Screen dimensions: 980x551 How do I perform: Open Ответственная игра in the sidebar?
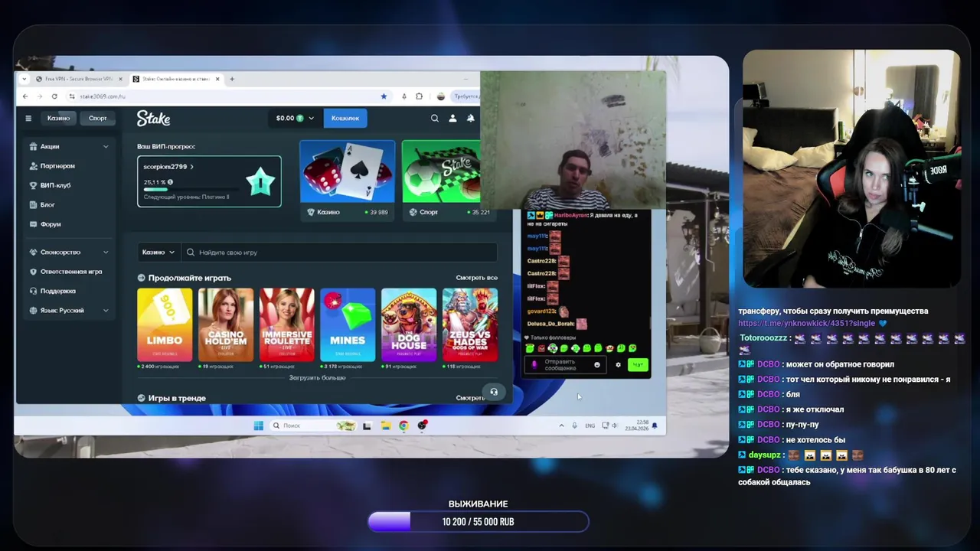click(x=70, y=272)
